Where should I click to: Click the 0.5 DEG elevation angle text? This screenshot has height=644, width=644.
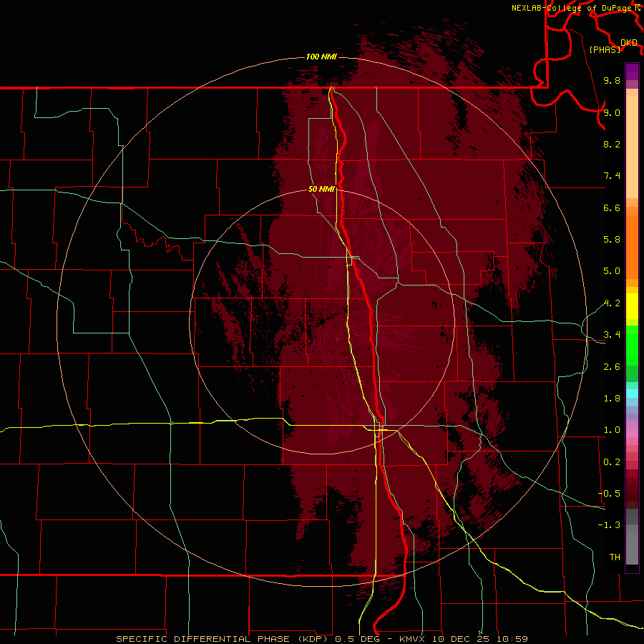(358, 639)
